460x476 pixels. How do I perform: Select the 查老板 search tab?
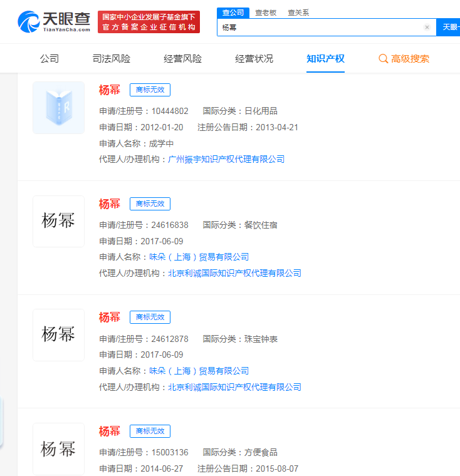point(266,13)
